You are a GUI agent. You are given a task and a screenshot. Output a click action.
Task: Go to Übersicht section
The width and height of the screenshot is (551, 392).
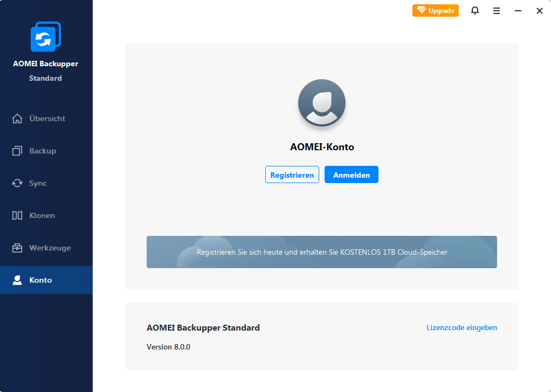[46, 118]
